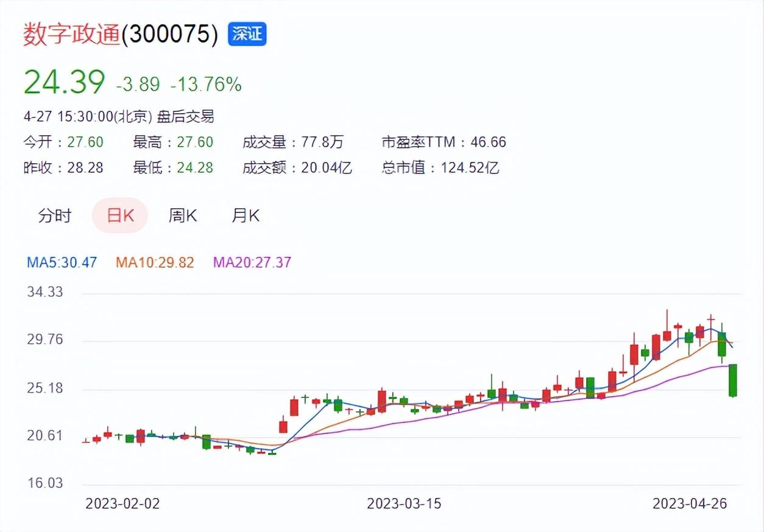The height and width of the screenshot is (532, 764).
Task: Switch to the 分时 chart tab
Action: 55,215
